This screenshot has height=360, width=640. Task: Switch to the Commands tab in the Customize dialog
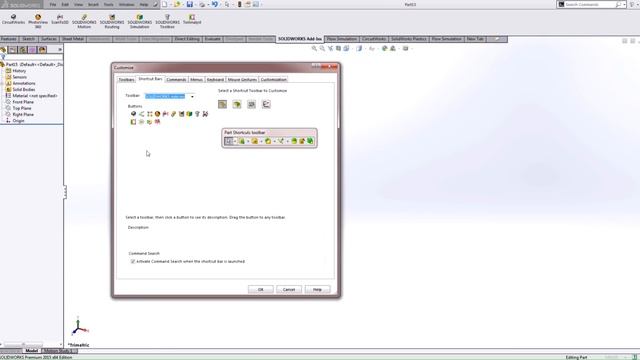click(176, 80)
